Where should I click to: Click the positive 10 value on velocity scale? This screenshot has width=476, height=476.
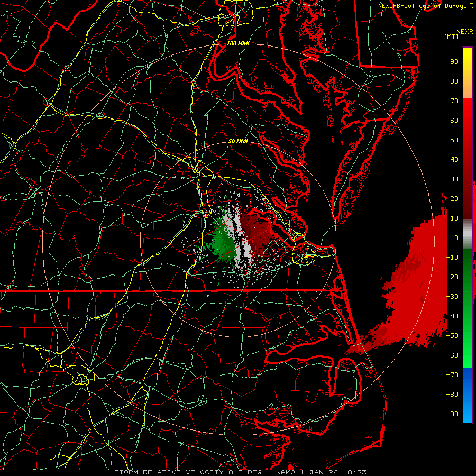[x=454, y=218]
